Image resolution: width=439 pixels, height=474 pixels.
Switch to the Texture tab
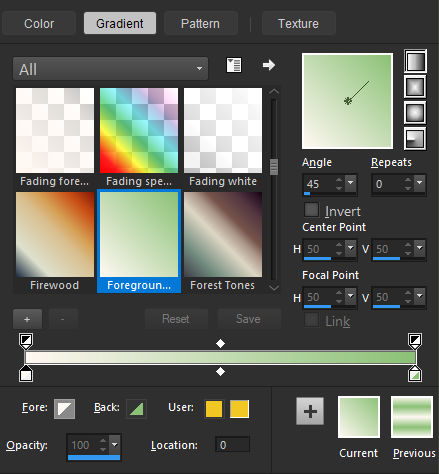tap(298, 23)
